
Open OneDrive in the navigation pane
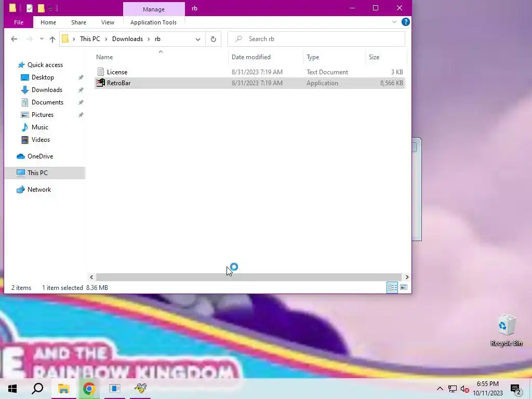pos(40,156)
